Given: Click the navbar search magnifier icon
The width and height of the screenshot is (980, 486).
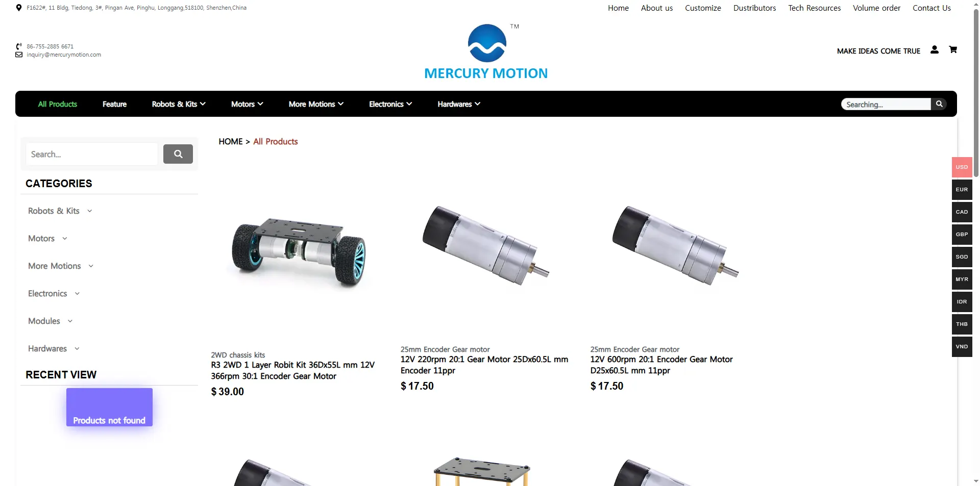Looking at the screenshot, I should (x=939, y=104).
